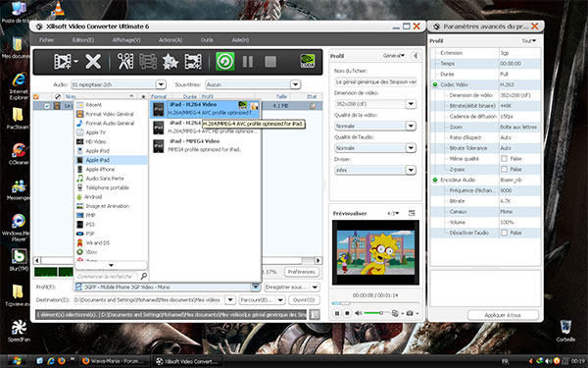
Task: Open the Diviser dropdown
Action: [x=411, y=170]
